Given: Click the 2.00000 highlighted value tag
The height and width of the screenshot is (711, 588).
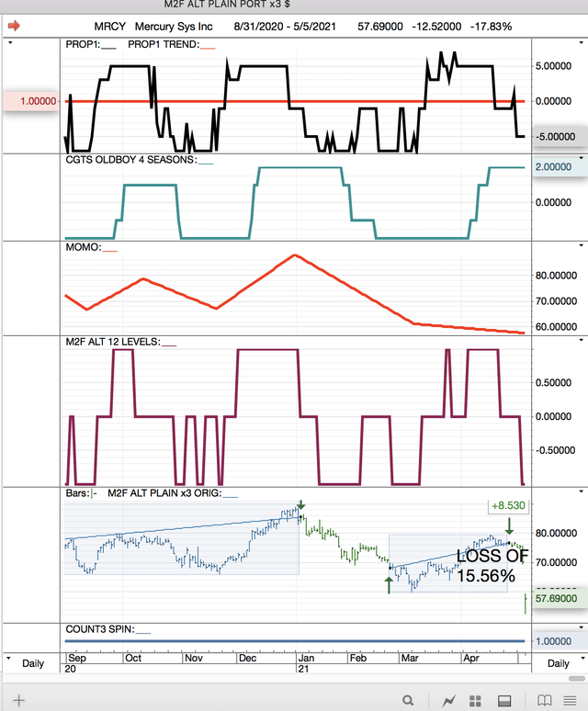Looking at the screenshot, I should click(560, 167).
